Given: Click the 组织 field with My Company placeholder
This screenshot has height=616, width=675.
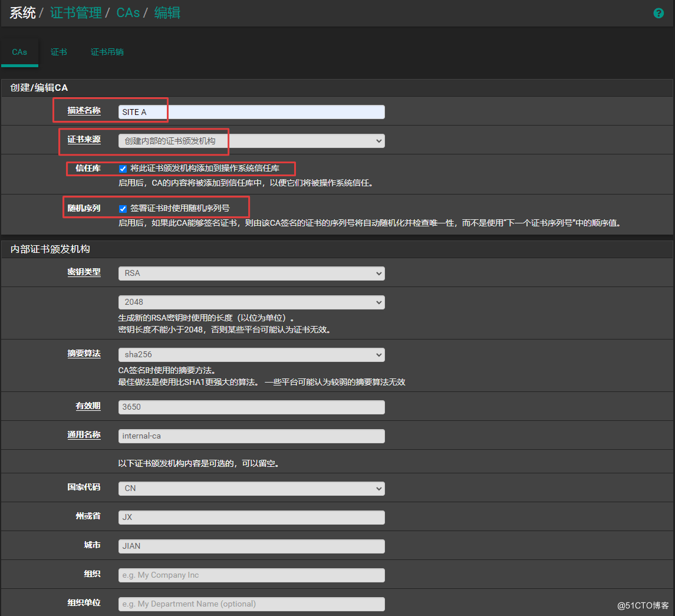Looking at the screenshot, I should coord(251,575).
